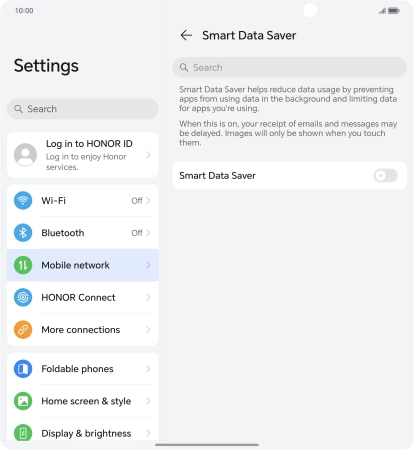Tap the Log in to HONOR ID link
Viewport: 414px width, 450px height.
89,144
